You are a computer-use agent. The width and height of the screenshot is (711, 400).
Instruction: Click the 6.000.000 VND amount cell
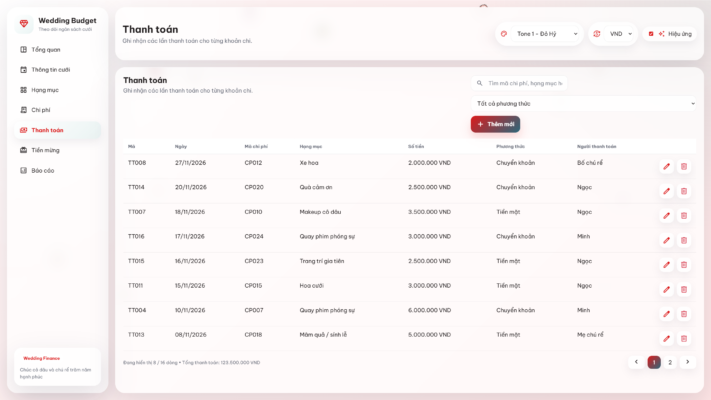[x=429, y=310]
